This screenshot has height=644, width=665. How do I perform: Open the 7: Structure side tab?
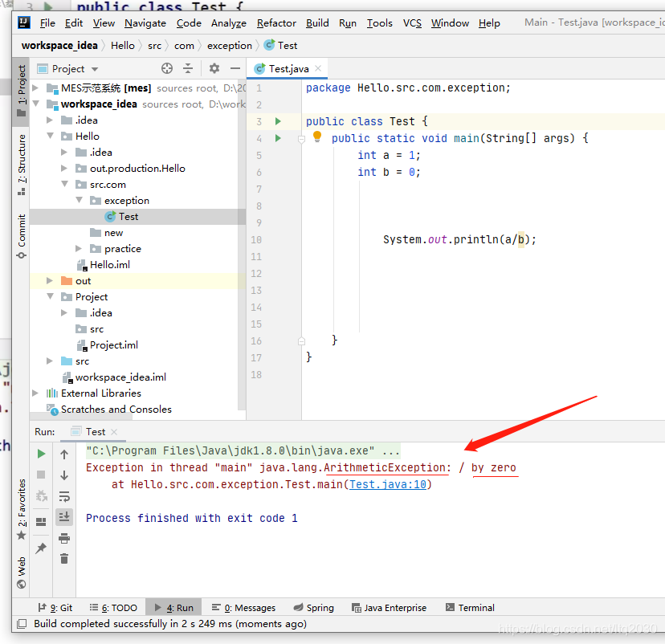pyautogui.click(x=21, y=165)
